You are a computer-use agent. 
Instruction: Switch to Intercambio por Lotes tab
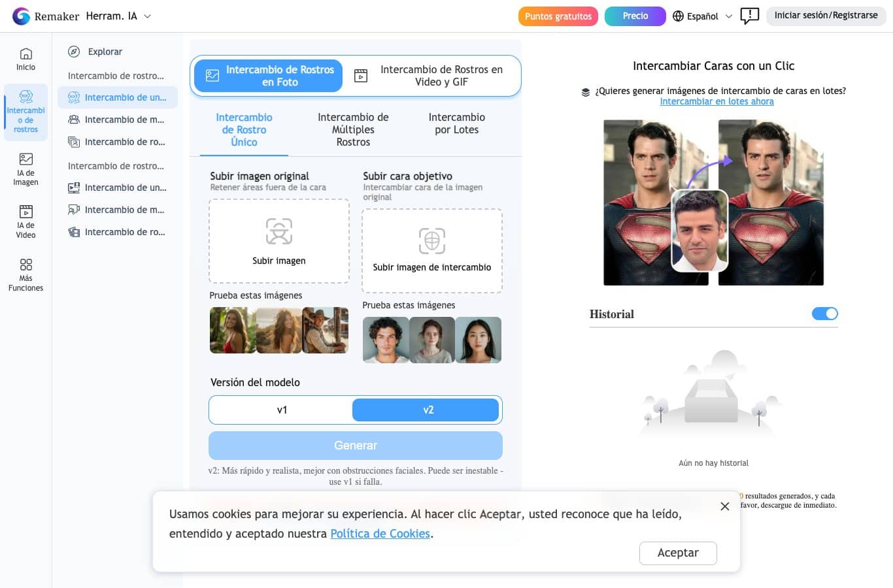tap(457, 123)
